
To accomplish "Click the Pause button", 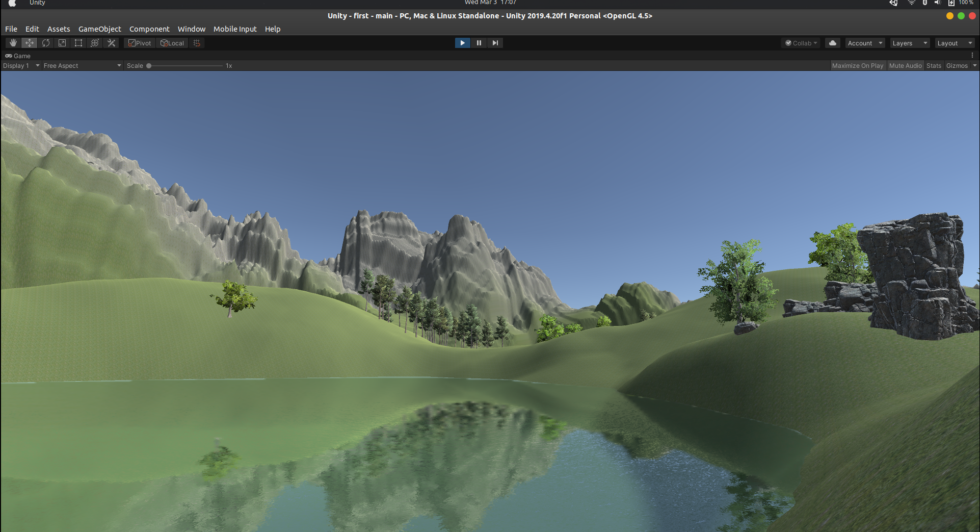I will (x=479, y=43).
